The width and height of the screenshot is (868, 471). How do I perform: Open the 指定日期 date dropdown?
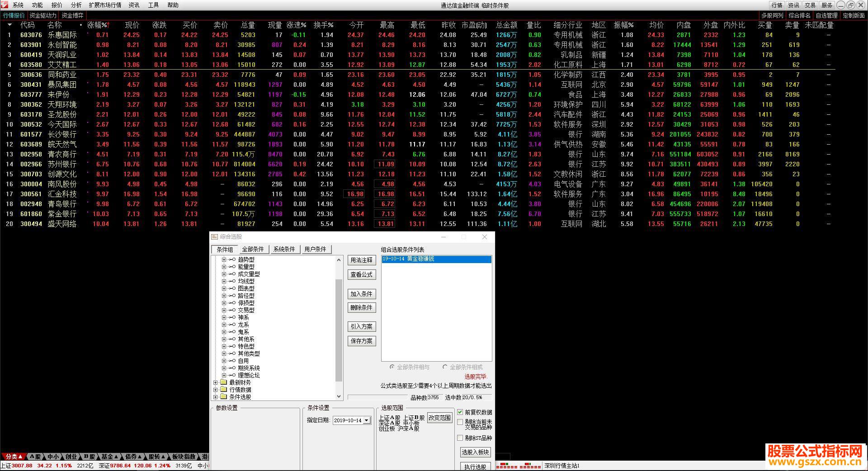(367, 420)
